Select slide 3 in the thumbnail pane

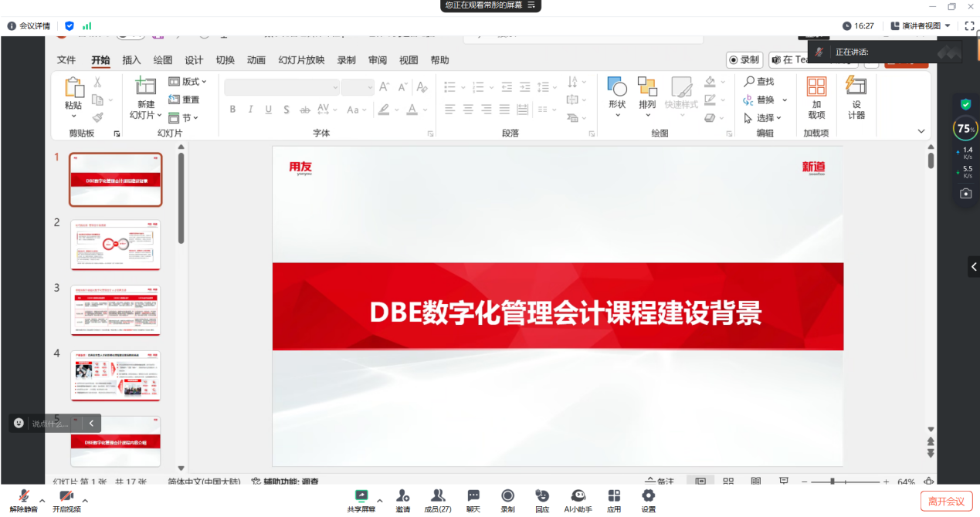(x=115, y=310)
